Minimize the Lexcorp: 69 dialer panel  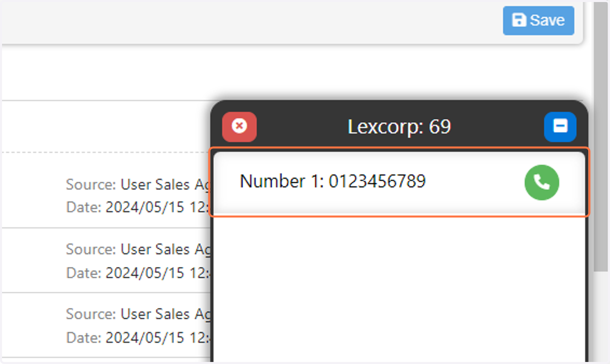point(560,126)
